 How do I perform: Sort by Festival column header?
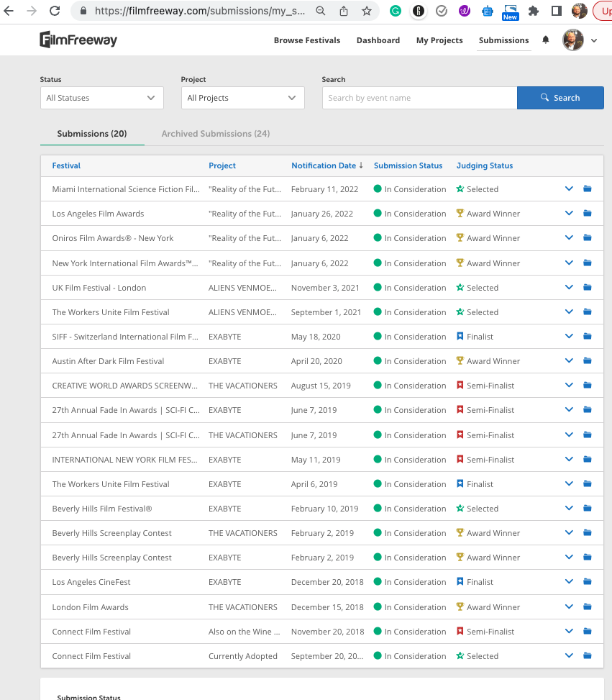coord(66,165)
